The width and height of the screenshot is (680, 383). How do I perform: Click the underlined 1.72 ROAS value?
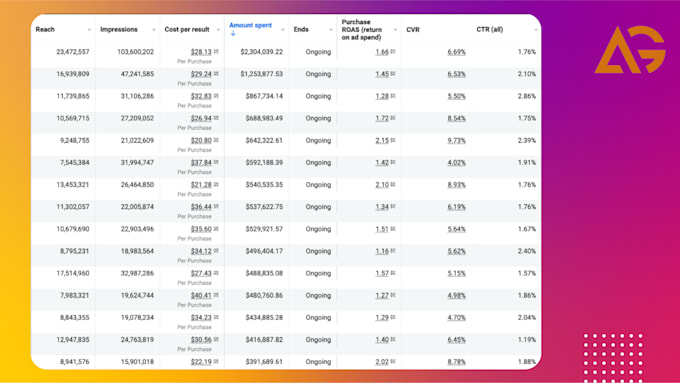(382, 118)
